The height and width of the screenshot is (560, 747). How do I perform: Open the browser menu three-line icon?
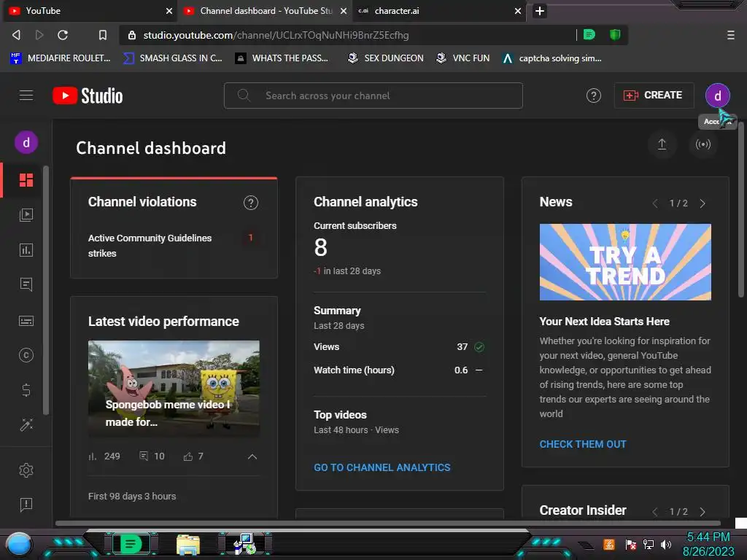tap(730, 35)
